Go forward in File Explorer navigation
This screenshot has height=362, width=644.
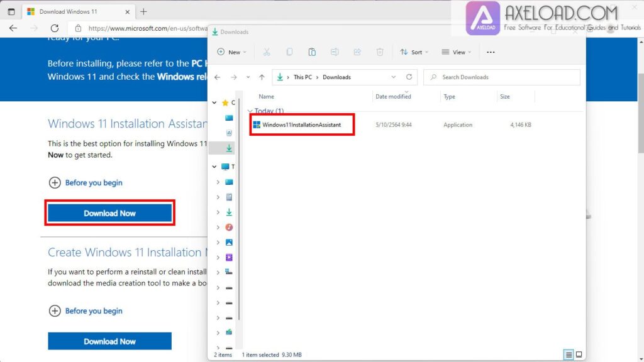234,77
